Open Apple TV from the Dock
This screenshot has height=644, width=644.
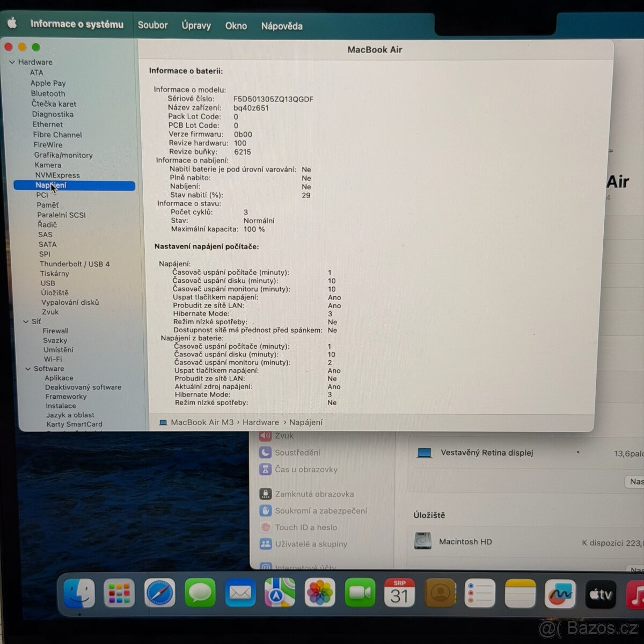point(600,594)
